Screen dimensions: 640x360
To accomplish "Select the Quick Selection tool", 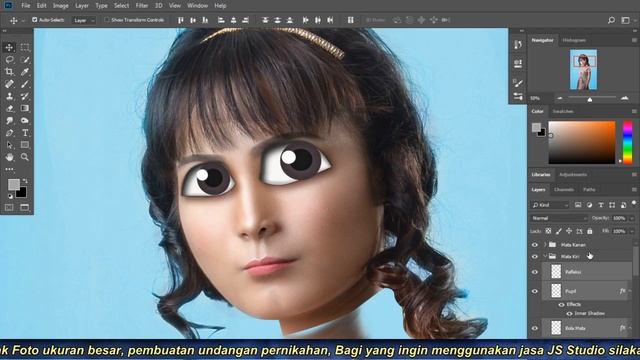I will (25, 60).
